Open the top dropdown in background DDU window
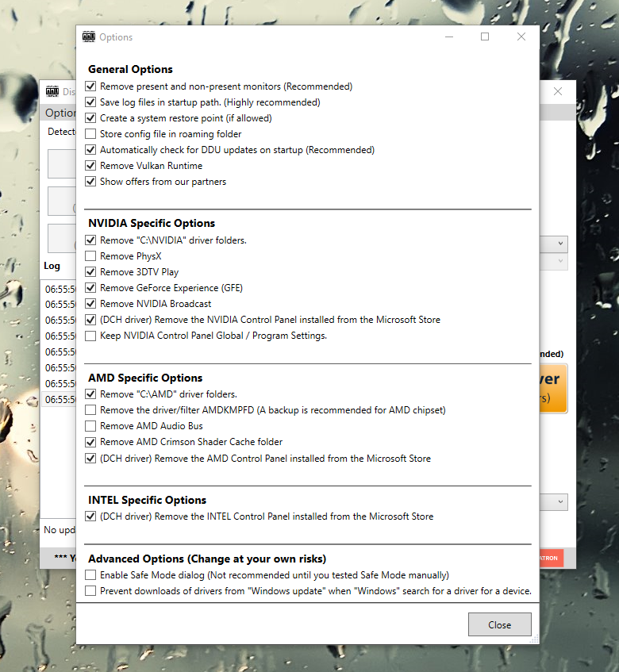Screen dimensions: 619x672 click(554, 244)
